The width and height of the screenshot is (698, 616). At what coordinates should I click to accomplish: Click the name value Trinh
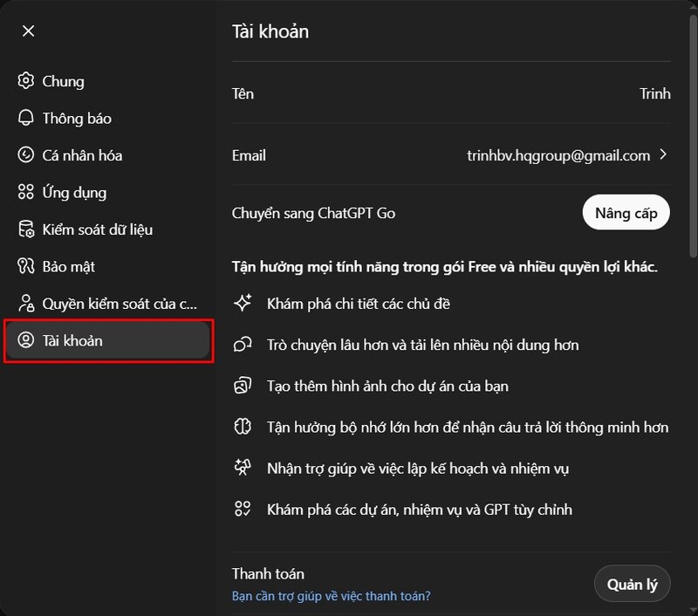click(x=655, y=93)
